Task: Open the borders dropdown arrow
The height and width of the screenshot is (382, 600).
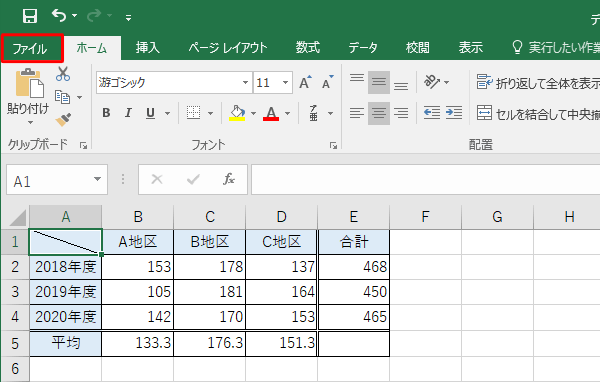Action: [210, 113]
